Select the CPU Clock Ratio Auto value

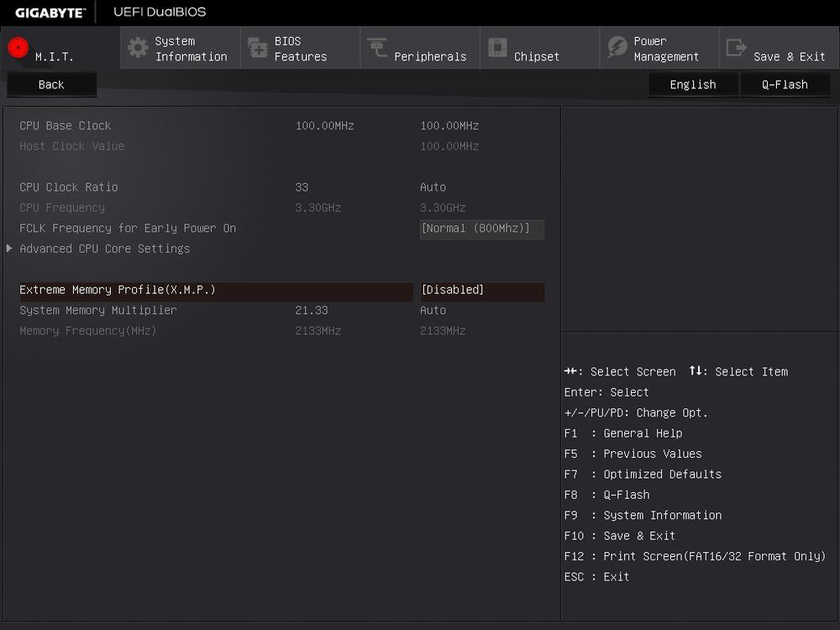pos(433,187)
